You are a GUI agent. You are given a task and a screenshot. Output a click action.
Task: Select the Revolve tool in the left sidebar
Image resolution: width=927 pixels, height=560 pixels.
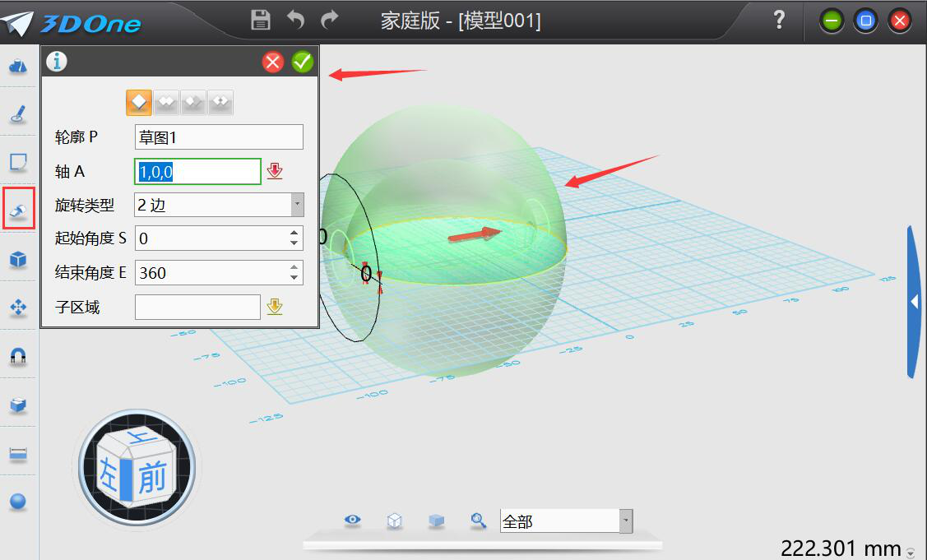point(19,210)
